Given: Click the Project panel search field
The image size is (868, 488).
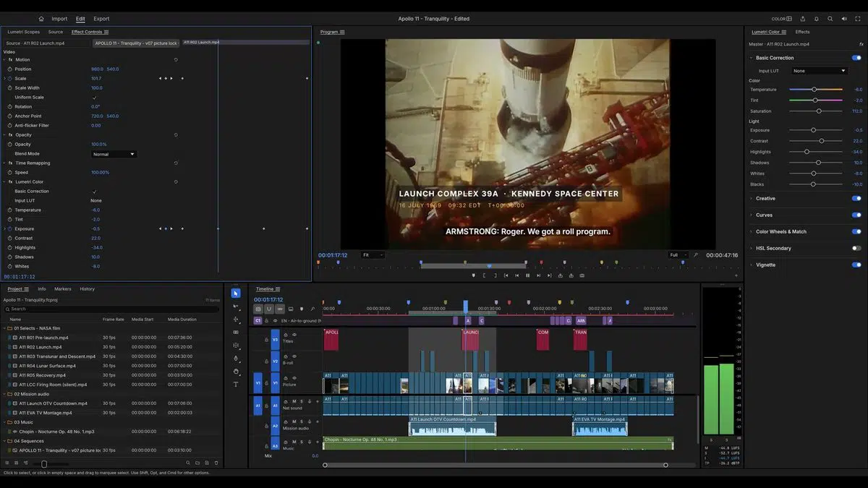Looking at the screenshot, I should (111, 309).
